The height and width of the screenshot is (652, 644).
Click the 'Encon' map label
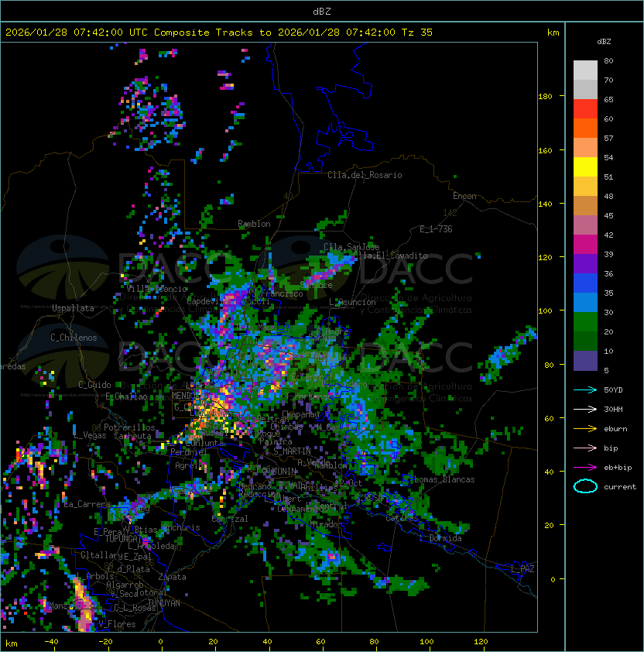(x=464, y=196)
